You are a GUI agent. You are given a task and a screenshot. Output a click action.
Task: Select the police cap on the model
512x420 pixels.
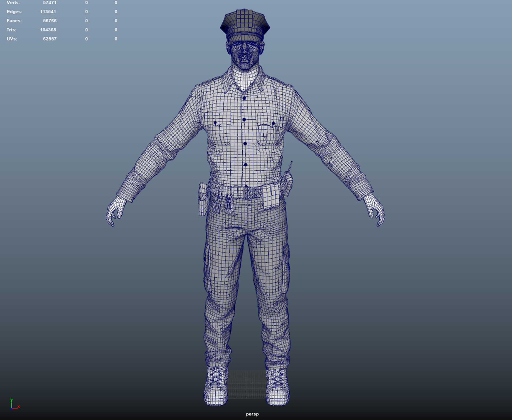point(245,25)
